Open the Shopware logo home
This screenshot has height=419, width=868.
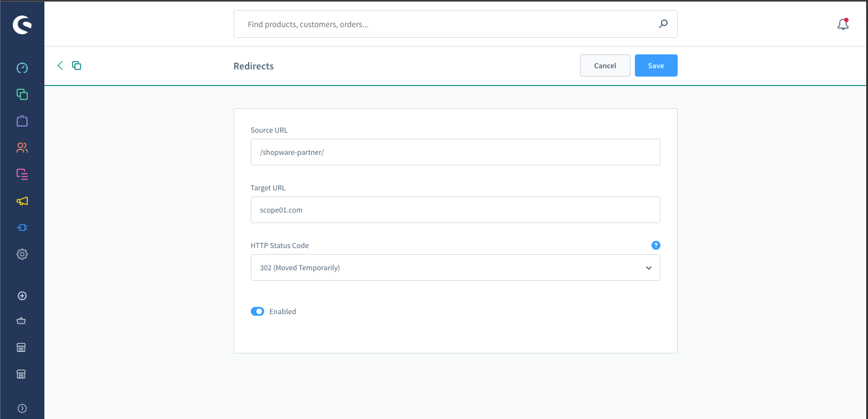[x=22, y=25]
